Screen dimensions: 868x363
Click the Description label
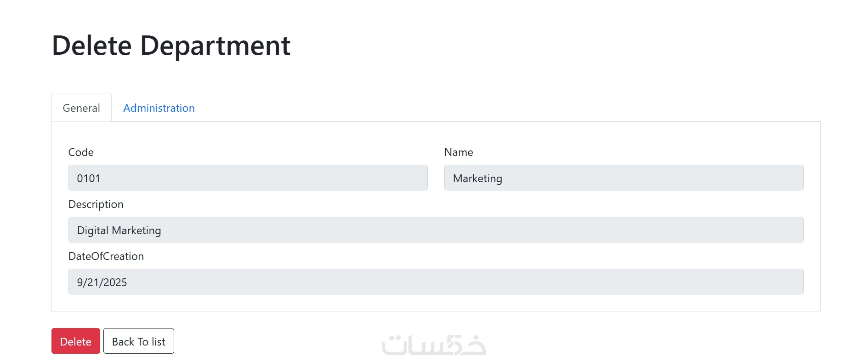96,204
